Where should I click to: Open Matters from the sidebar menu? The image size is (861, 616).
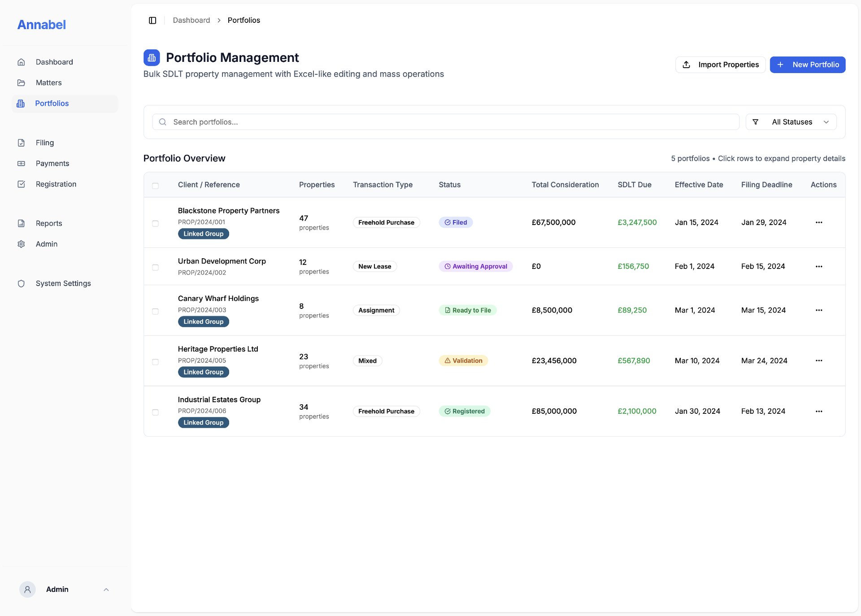coord(49,82)
